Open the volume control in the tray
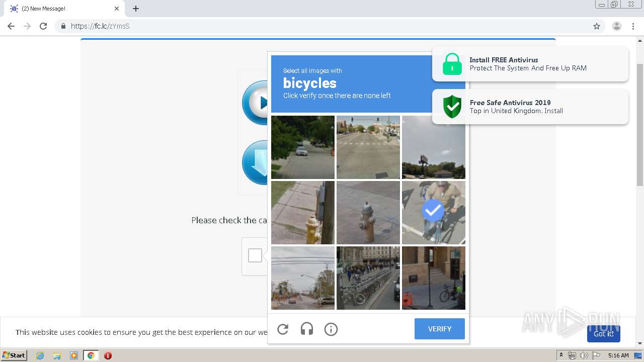Viewport: 644px width, 362px height. [584, 355]
